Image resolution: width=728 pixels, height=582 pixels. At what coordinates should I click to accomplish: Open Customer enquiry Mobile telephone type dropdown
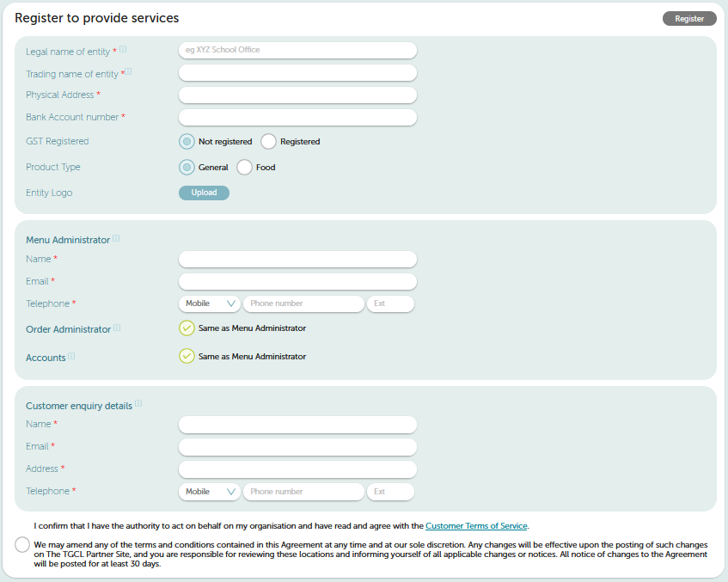click(x=210, y=492)
